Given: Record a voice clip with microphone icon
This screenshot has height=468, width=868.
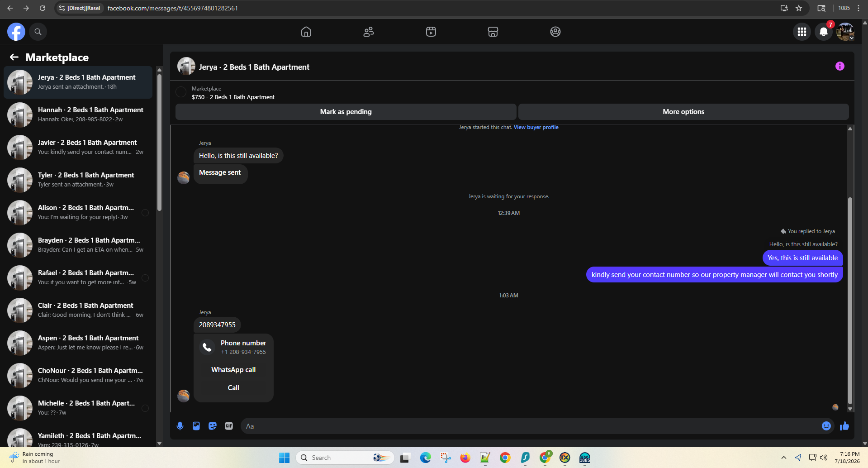Looking at the screenshot, I should pyautogui.click(x=180, y=426).
